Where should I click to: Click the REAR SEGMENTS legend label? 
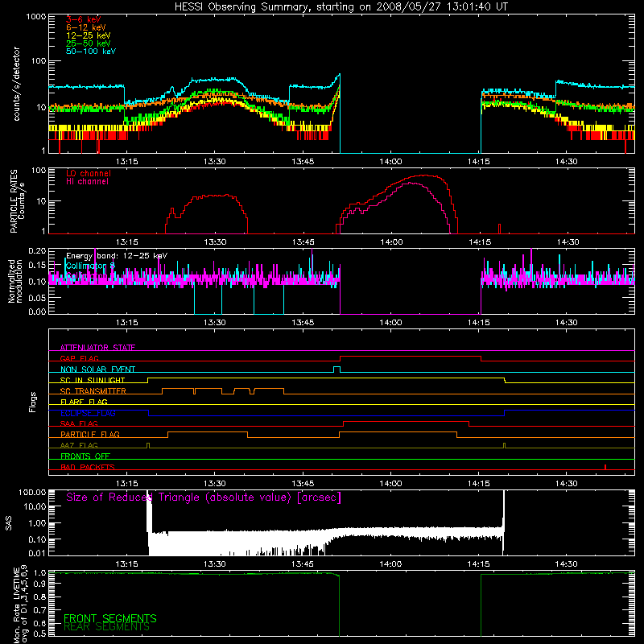[x=106, y=627]
